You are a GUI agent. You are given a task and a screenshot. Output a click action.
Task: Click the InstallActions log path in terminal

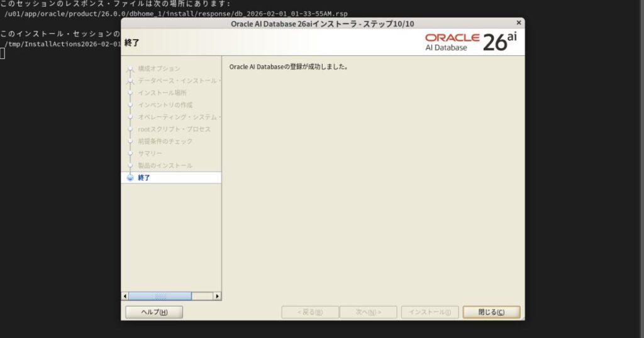[x=62, y=44]
